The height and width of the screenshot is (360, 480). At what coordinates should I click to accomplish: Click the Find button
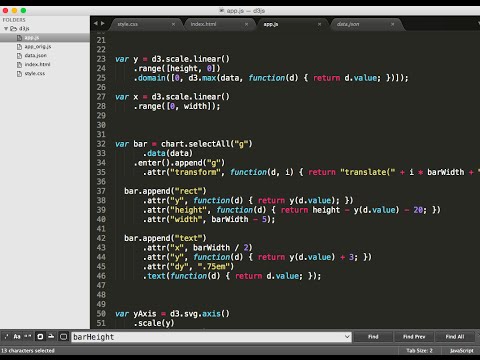click(x=373, y=337)
